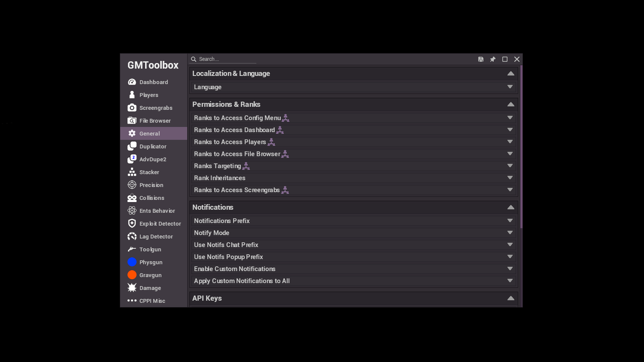Collapse the API Keys section
The height and width of the screenshot is (362, 644).
(x=511, y=298)
